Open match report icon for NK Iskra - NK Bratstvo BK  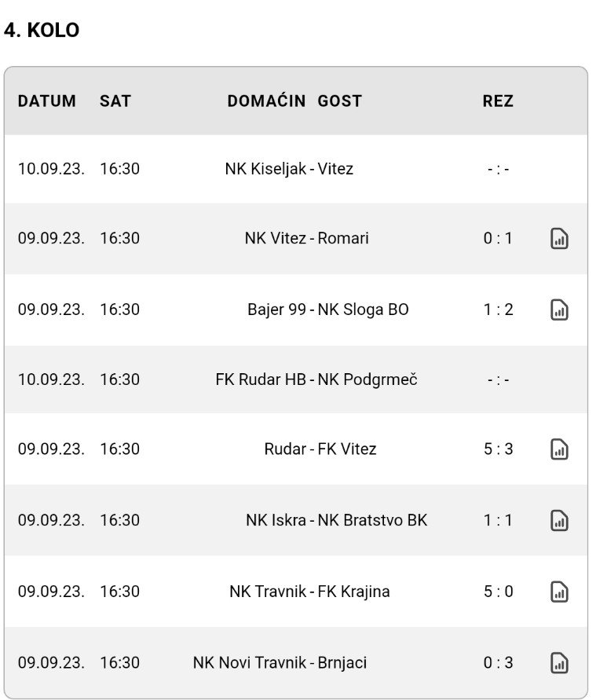(559, 521)
